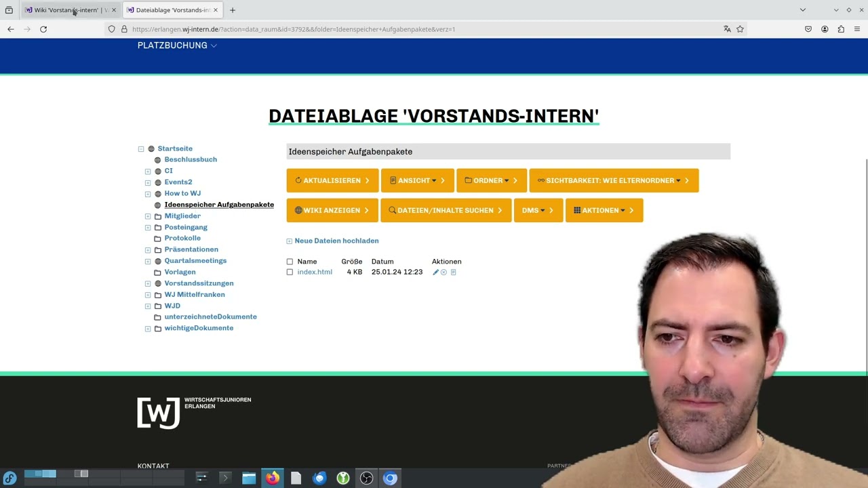
Task: Expand the wichtigeDokumente folder
Action: pyautogui.click(x=148, y=329)
